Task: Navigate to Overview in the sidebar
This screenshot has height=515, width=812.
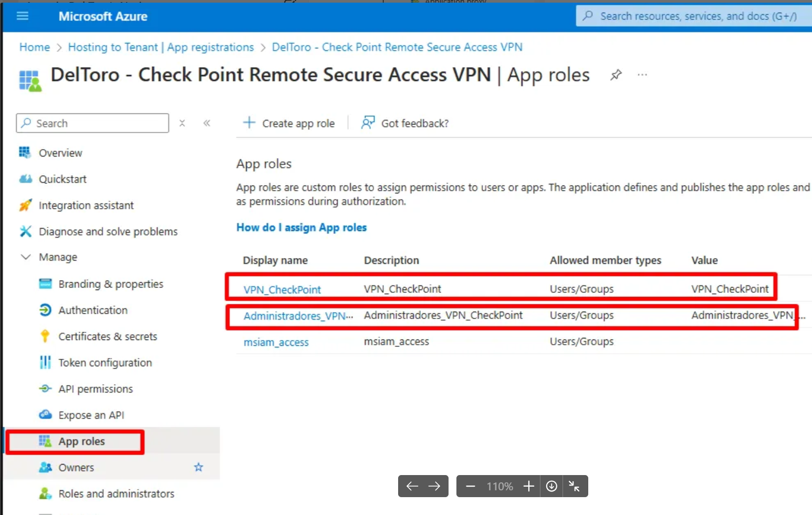Action: [x=60, y=152]
